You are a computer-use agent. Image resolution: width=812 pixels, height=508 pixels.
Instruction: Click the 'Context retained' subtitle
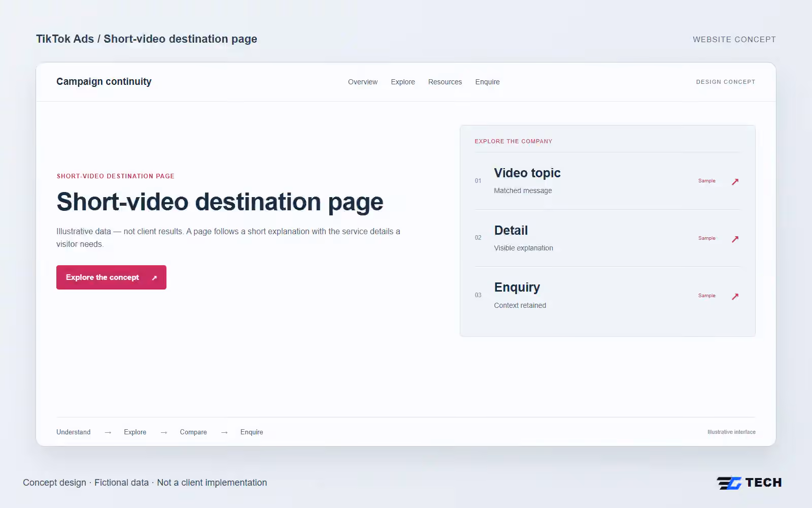(520, 305)
